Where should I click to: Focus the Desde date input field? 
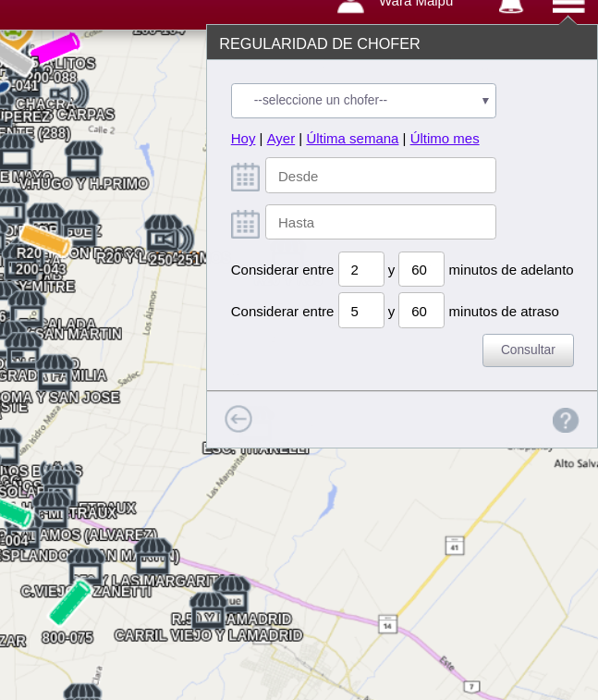click(x=381, y=176)
